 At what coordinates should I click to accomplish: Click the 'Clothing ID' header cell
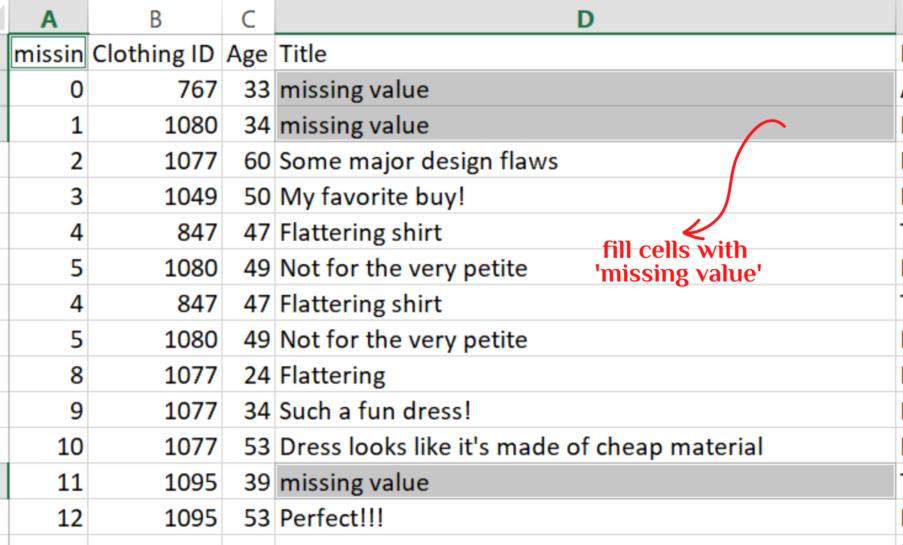coord(154,54)
